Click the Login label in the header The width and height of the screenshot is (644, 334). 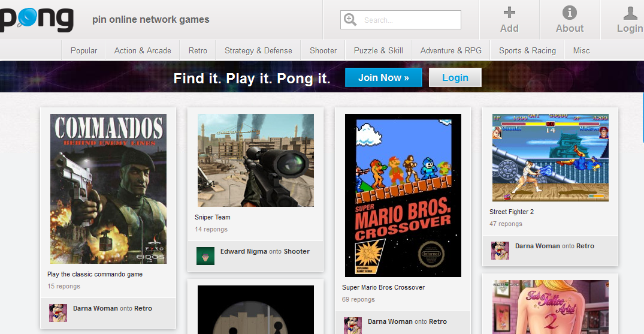(x=630, y=28)
